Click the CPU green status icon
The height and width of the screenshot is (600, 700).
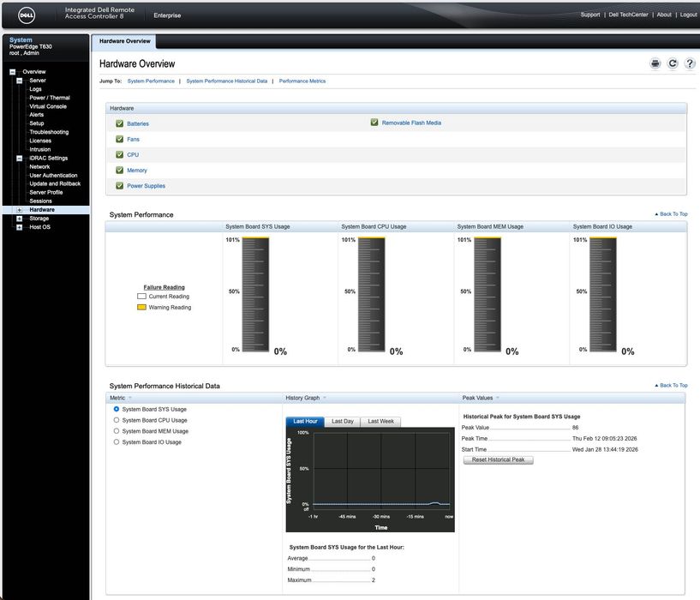coord(120,154)
